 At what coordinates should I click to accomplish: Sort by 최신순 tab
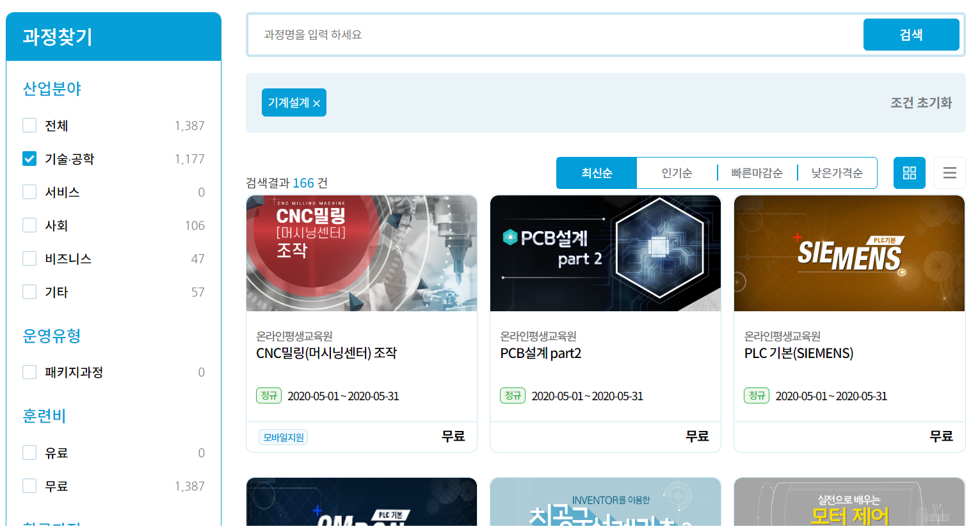coord(597,173)
